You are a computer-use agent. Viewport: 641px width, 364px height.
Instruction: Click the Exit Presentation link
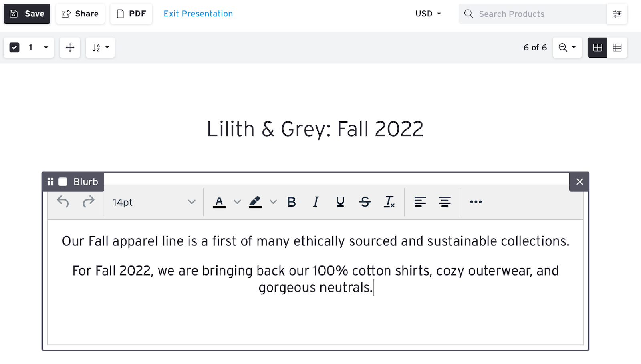[198, 14]
